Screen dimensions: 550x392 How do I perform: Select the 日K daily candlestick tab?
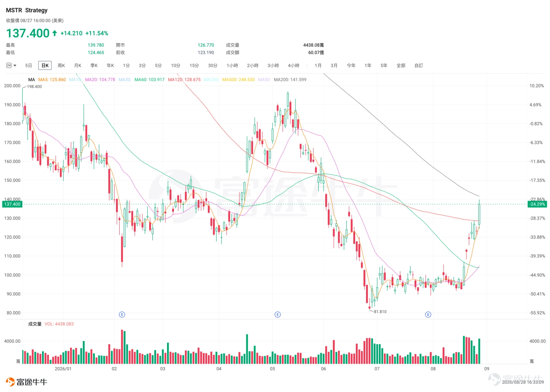tap(45, 65)
